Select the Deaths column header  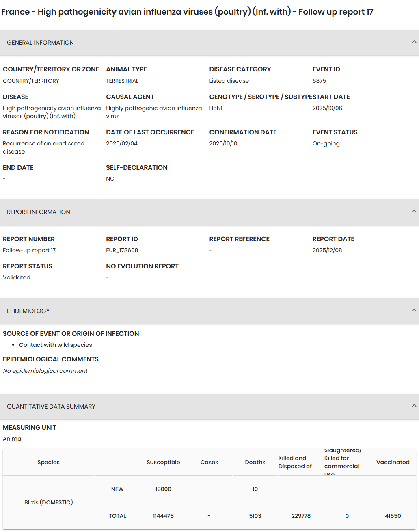point(255,462)
